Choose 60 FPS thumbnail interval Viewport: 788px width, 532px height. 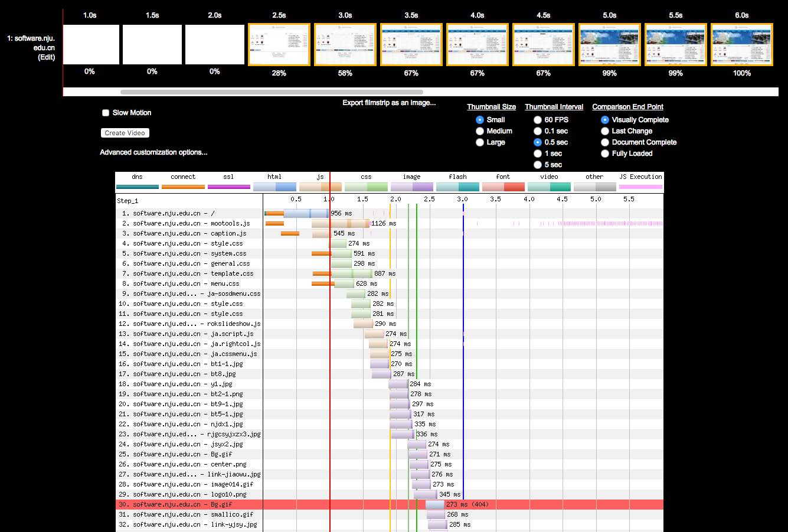pyautogui.click(x=538, y=120)
